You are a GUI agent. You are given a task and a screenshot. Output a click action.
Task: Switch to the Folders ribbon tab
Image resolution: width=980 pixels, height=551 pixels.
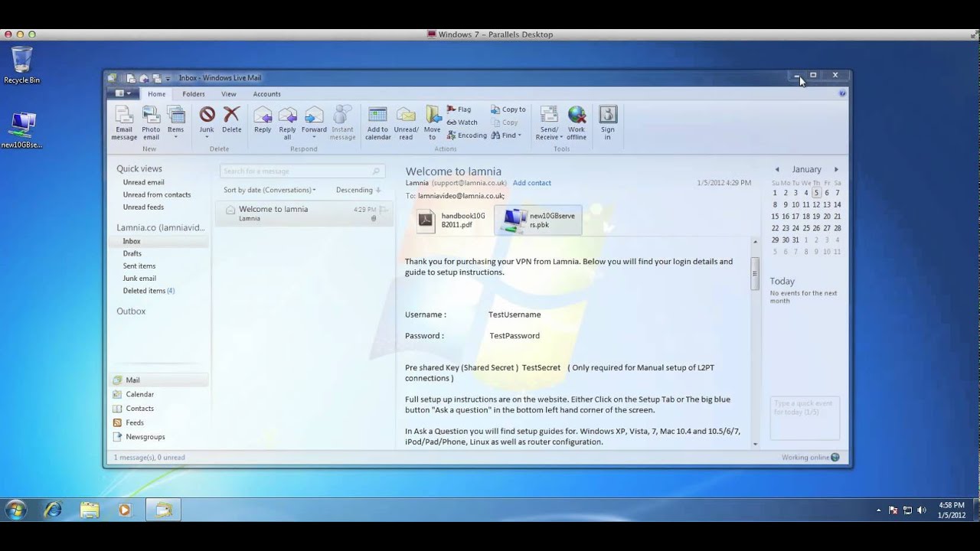(194, 94)
